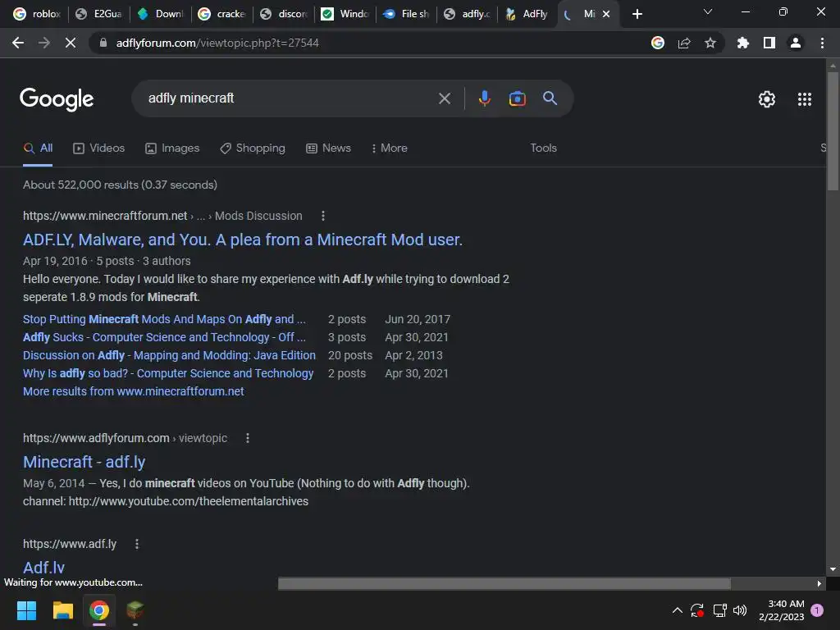
Task: Open the Windo browser tab
Action: [x=345, y=14]
